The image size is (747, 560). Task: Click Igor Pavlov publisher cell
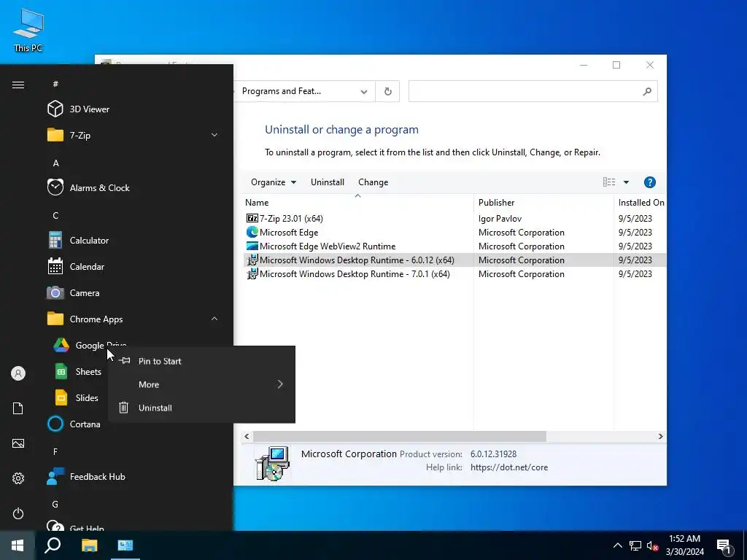pyautogui.click(x=500, y=219)
